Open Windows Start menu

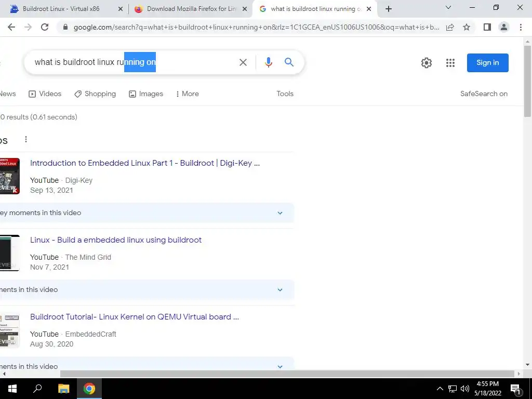click(12, 389)
